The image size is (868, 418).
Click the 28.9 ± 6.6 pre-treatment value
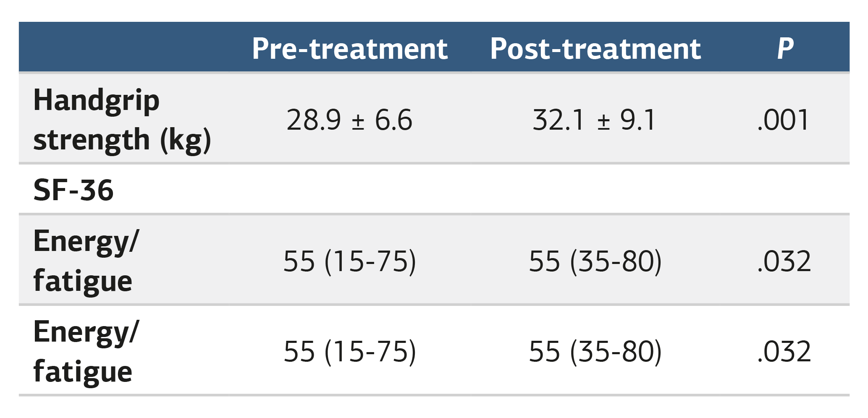point(349,120)
